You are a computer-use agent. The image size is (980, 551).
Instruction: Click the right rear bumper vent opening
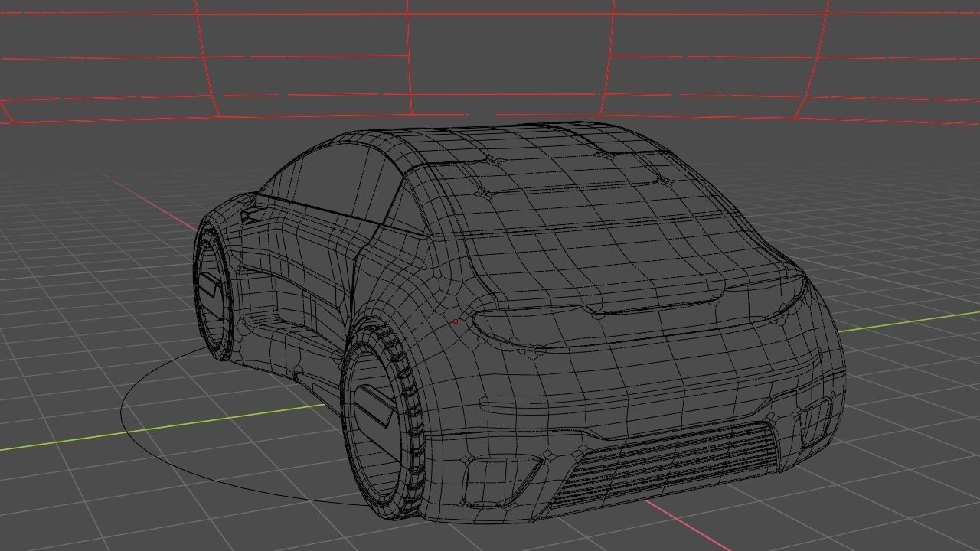[x=815, y=422]
